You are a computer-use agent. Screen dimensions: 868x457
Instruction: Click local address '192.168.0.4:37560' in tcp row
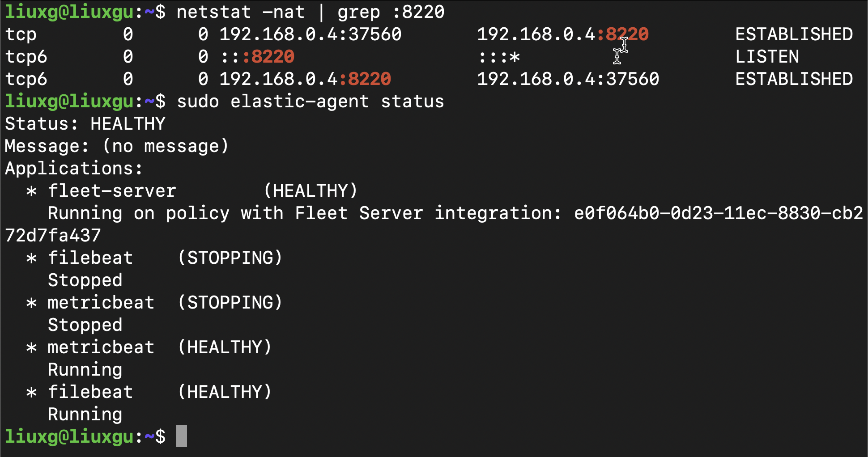click(311, 34)
